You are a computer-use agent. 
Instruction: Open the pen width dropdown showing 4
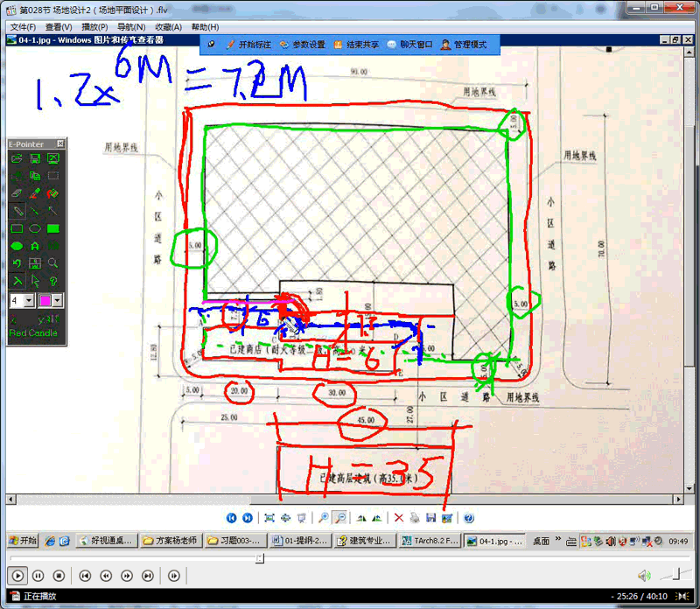pos(30,300)
